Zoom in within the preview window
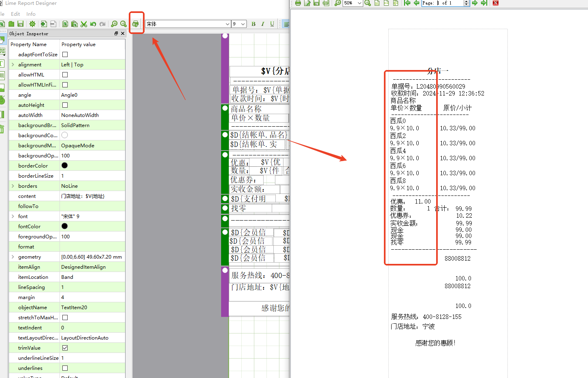Screen dimensions: 588x378 pos(337,3)
